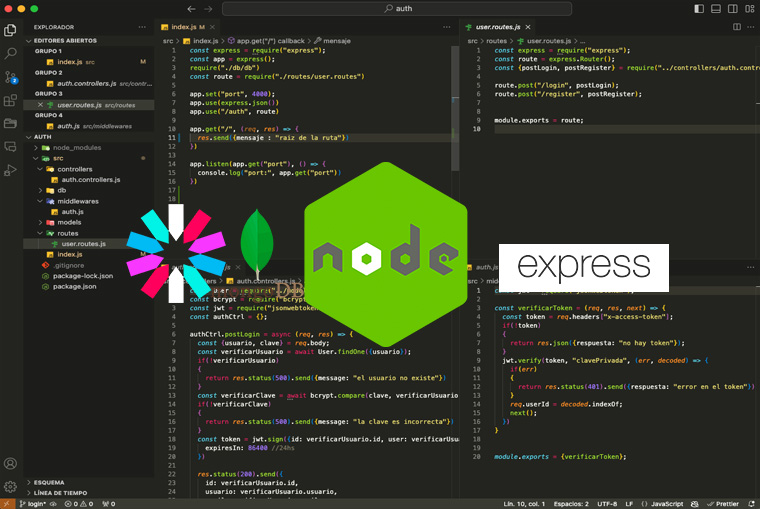Open errors and warnings count in status bar

79,504
